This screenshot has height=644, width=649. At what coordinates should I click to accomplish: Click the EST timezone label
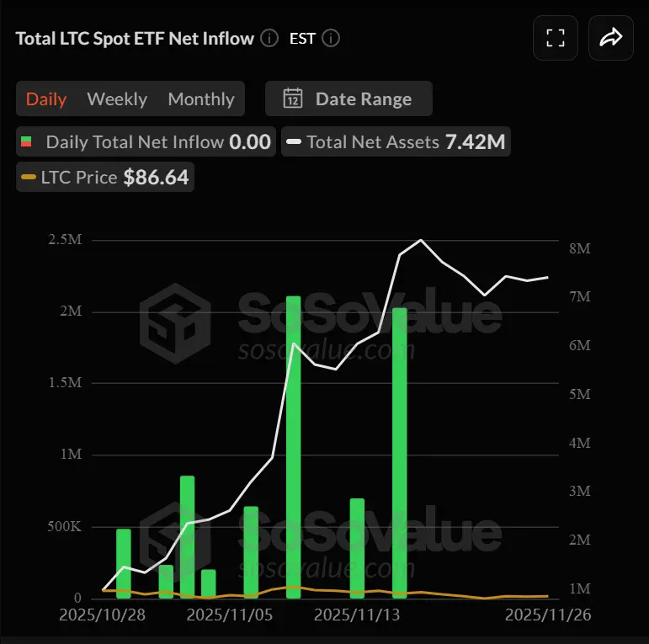302,38
